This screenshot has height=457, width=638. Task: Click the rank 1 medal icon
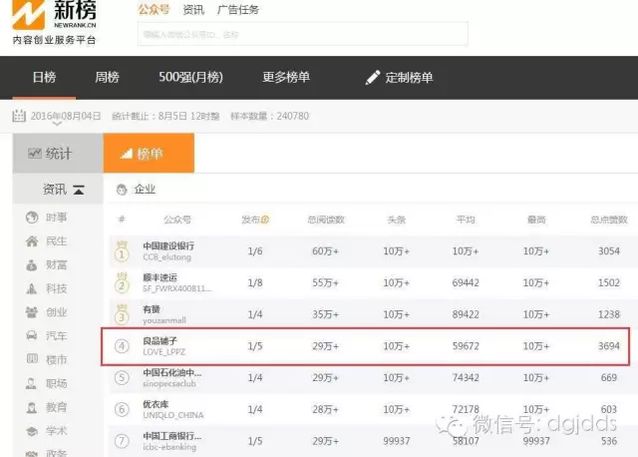point(121,252)
